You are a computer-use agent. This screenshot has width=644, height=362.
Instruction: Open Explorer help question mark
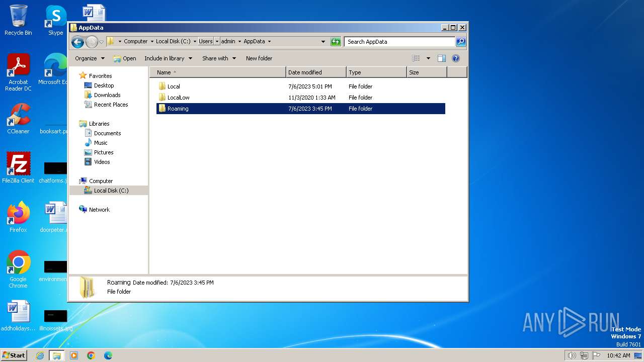click(456, 58)
